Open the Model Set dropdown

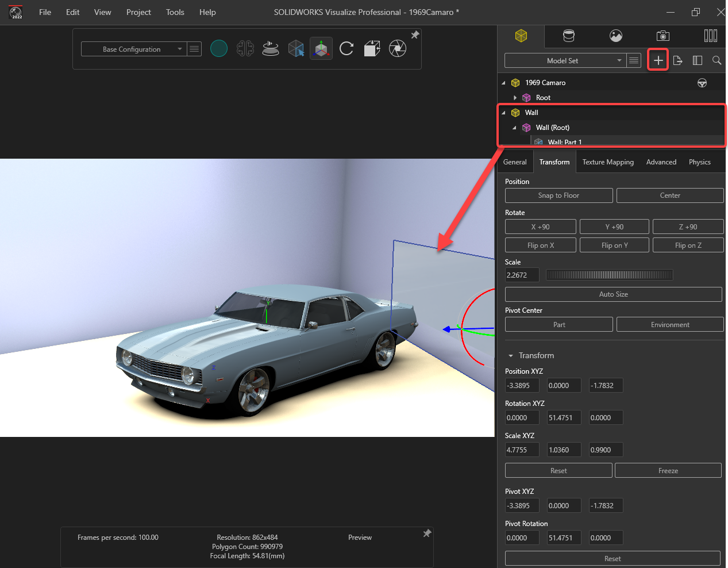click(619, 60)
